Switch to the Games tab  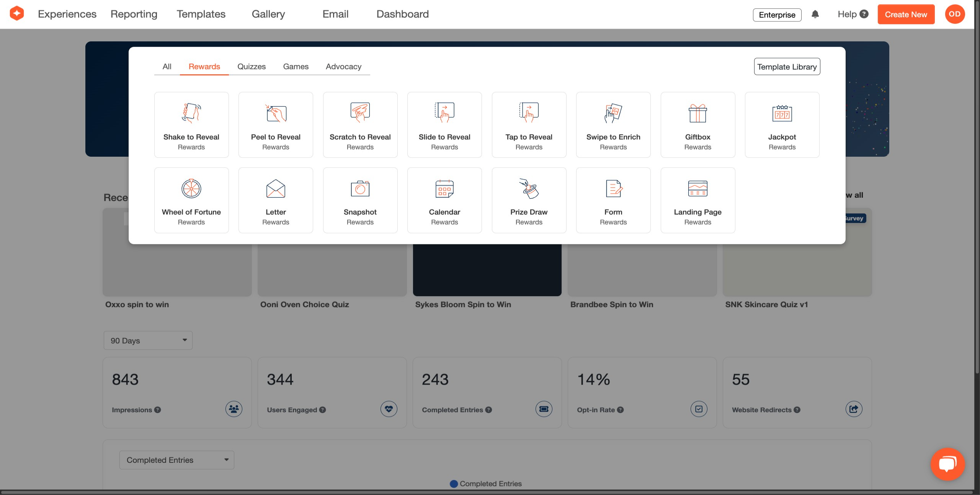296,67
